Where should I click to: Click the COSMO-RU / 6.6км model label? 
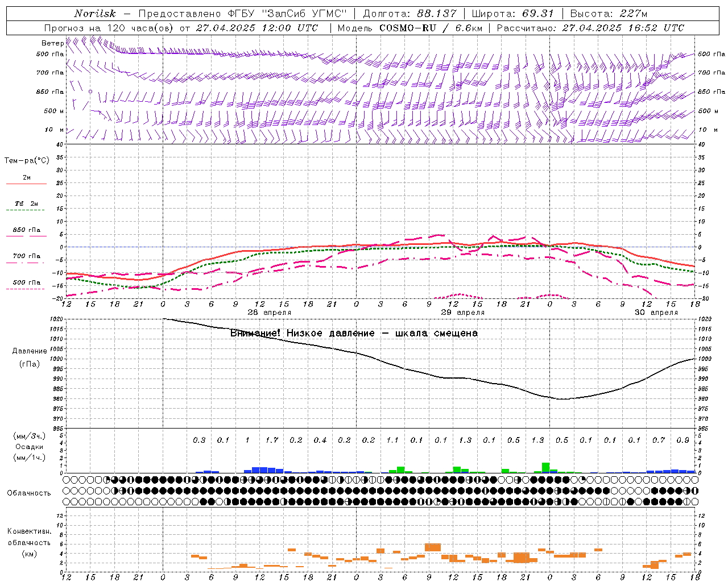point(431,28)
